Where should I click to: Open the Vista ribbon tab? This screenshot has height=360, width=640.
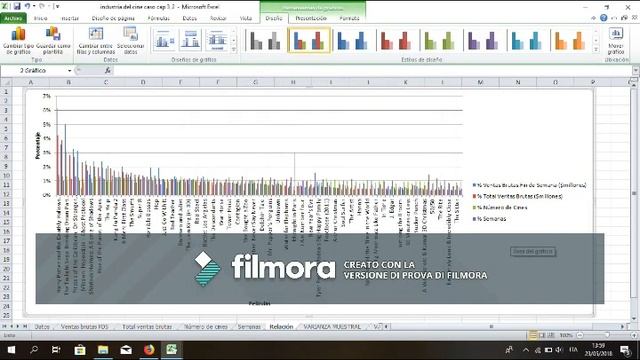[x=246, y=18]
